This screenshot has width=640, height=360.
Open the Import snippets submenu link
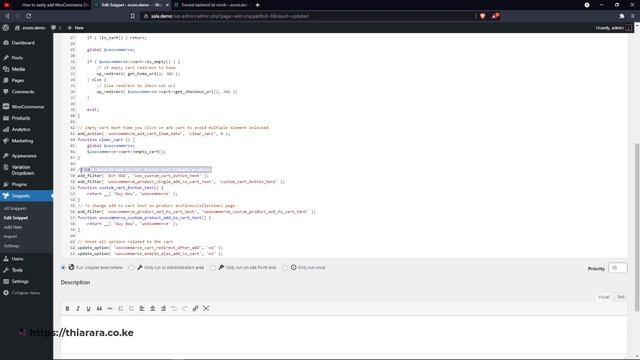pyautogui.click(x=11, y=237)
